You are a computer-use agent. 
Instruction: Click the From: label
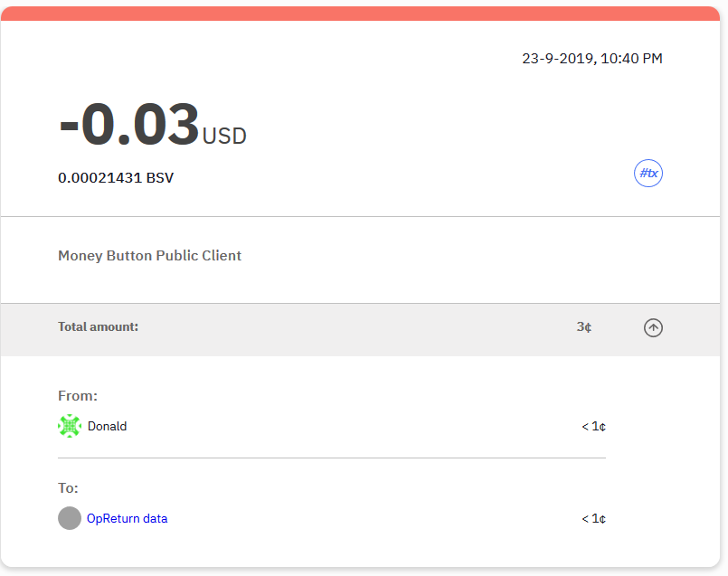(78, 396)
